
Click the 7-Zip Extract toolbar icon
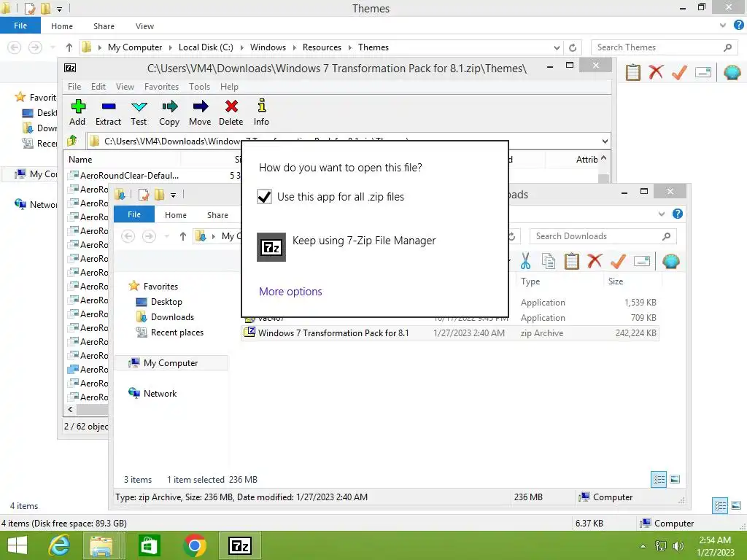109,106
